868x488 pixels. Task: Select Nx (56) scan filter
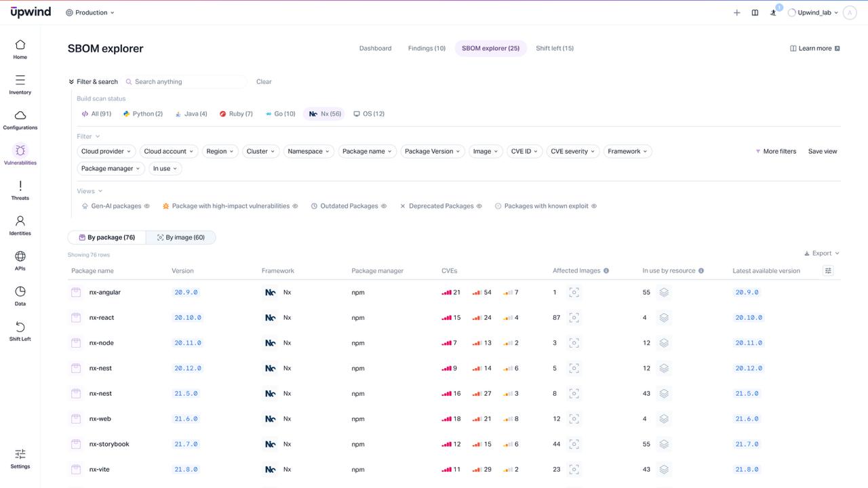tap(325, 114)
